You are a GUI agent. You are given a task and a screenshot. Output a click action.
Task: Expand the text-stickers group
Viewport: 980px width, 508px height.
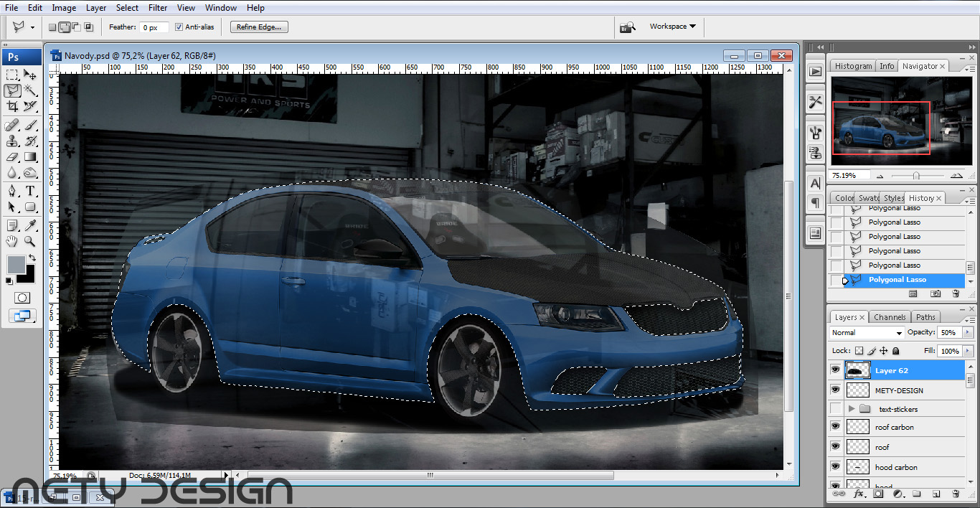click(x=852, y=408)
